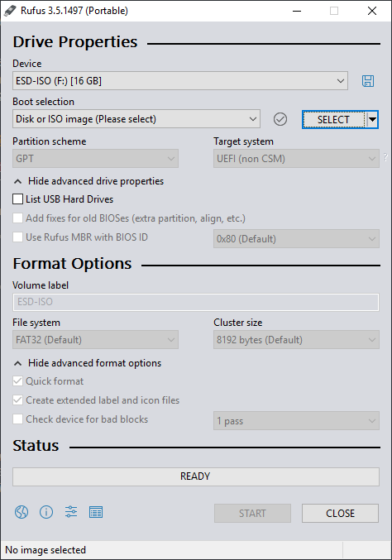Toggle Check device for bad blocks
Image resolution: width=392 pixels, height=560 pixels.
[x=17, y=419]
